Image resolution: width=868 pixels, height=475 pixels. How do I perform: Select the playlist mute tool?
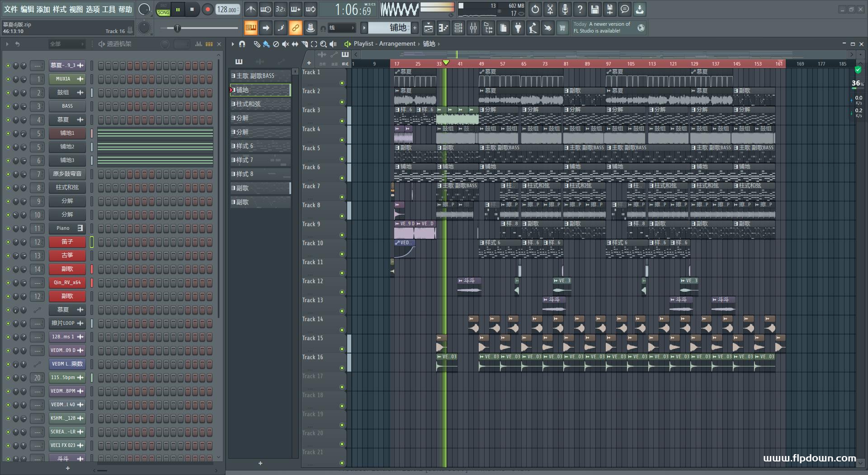point(285,44)
